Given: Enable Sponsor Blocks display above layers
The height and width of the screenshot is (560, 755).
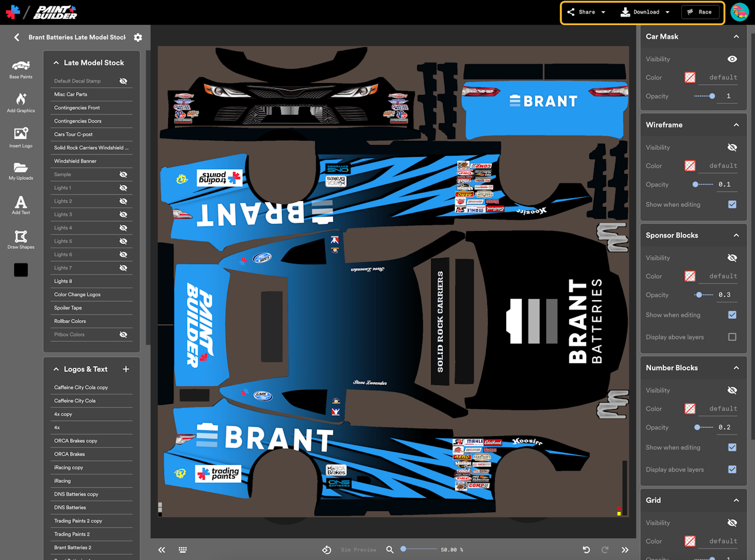Looking at the screenshot, I should (732, 337).
